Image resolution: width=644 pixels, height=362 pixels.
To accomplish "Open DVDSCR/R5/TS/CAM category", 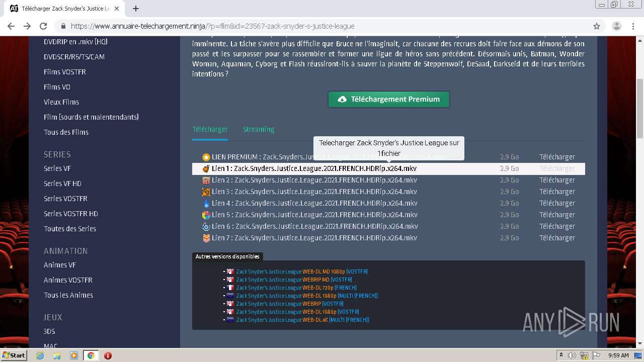I will [74, 57].
